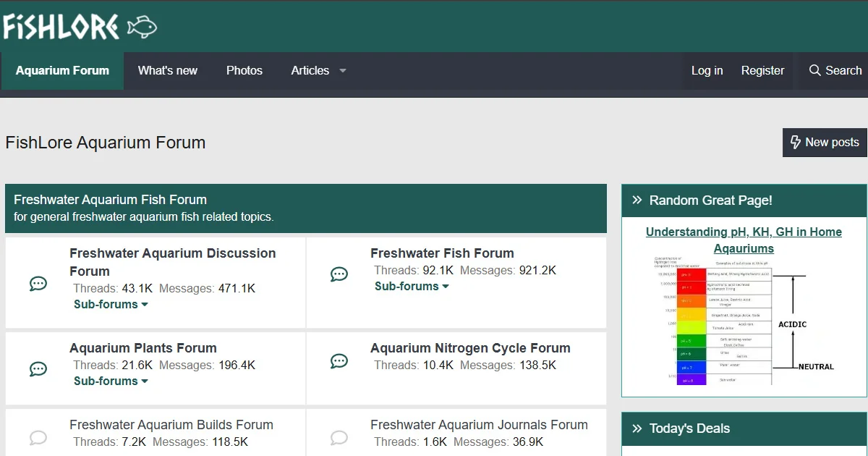Click the Register link
868x456 pixels.
(762, 71)
